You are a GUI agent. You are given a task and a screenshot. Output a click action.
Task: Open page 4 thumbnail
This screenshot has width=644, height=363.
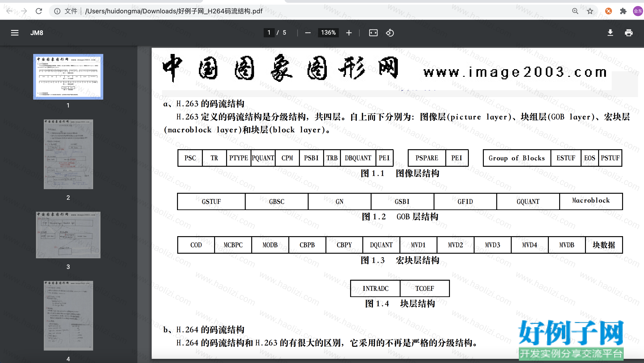click(68, 315)
